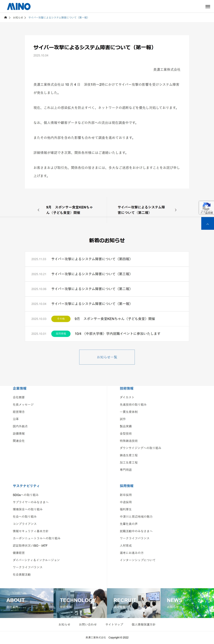The width and height of the screenshot is (214, 644).
Task: Open the 第四報 cyber attack notice
Action: 91,259
